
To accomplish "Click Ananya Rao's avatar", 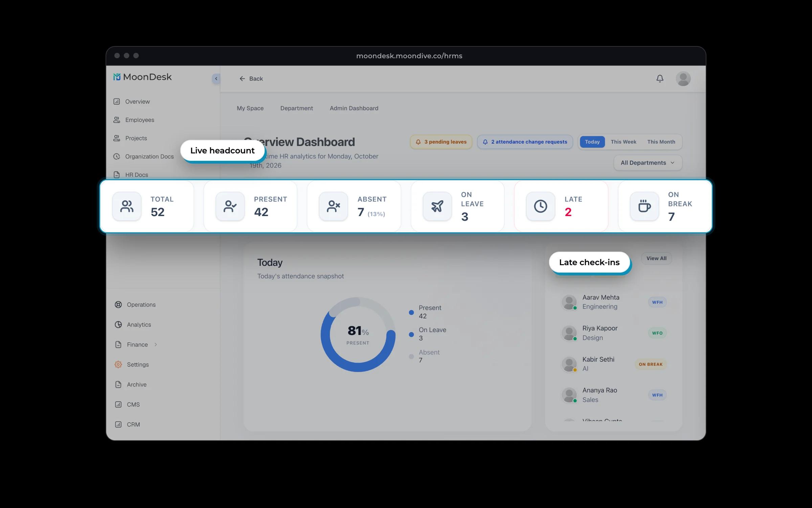I will click(569, 395).
